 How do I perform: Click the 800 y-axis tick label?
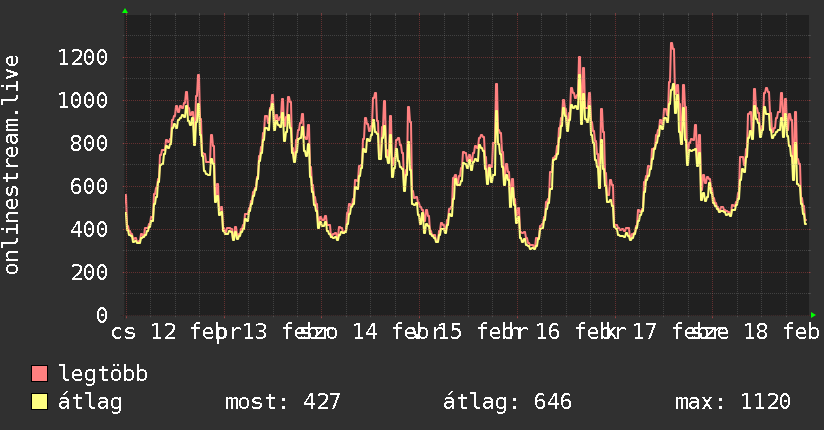pos(89,143)
